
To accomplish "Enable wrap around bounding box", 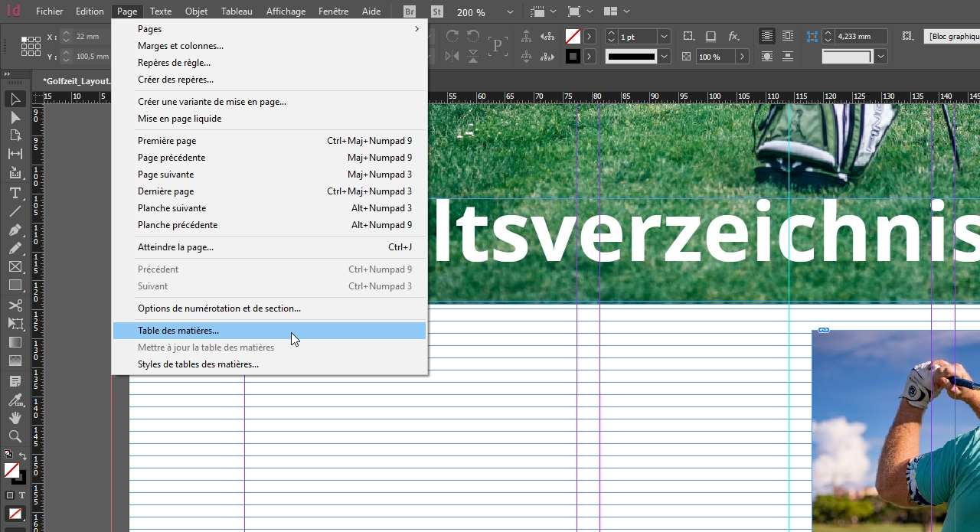I will (789, 36).
